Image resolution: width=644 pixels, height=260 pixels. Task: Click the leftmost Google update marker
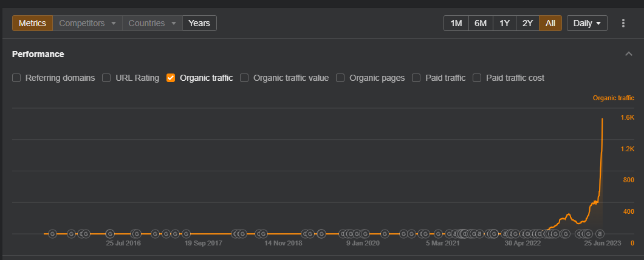(52, 234)
